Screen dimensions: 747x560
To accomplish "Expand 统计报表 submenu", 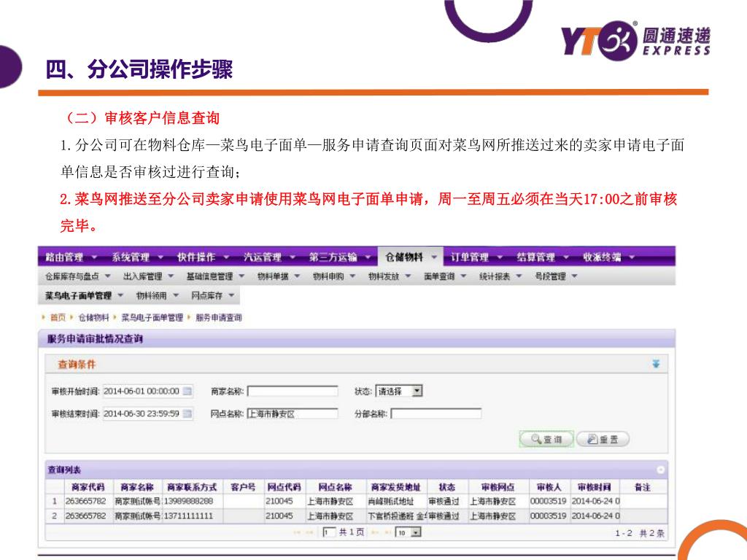I will click(x=500, y=276).
